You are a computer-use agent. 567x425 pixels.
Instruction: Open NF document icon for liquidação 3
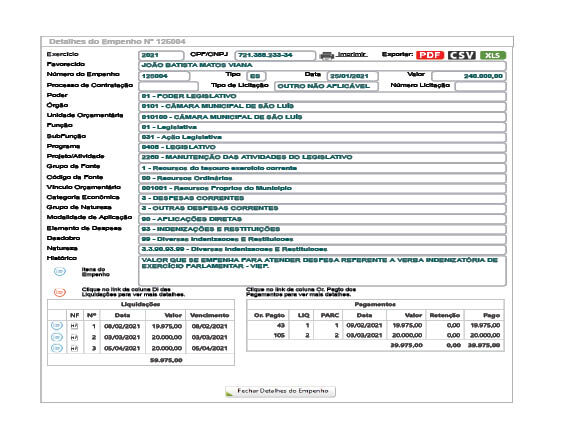pos(74,348)
